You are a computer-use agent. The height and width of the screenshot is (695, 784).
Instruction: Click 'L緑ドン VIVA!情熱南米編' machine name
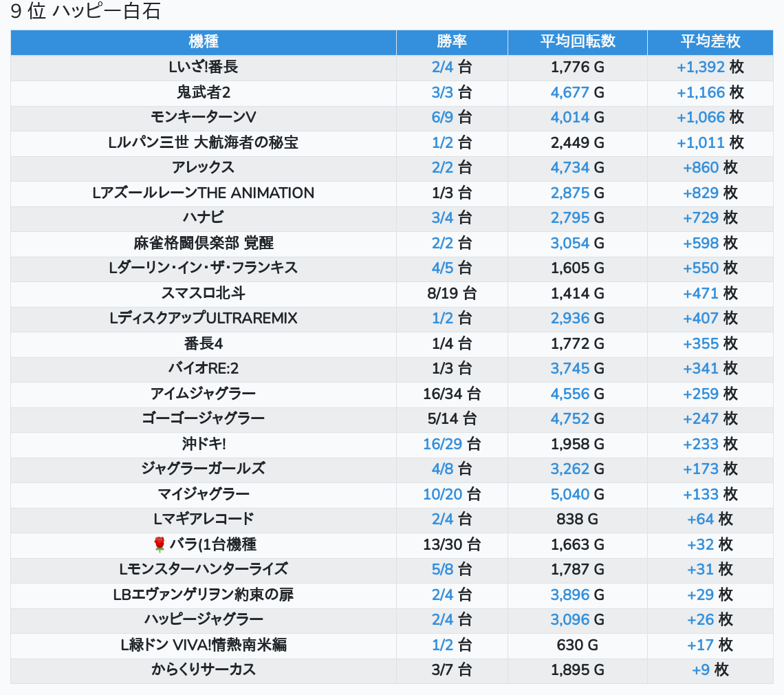(204, 645)
